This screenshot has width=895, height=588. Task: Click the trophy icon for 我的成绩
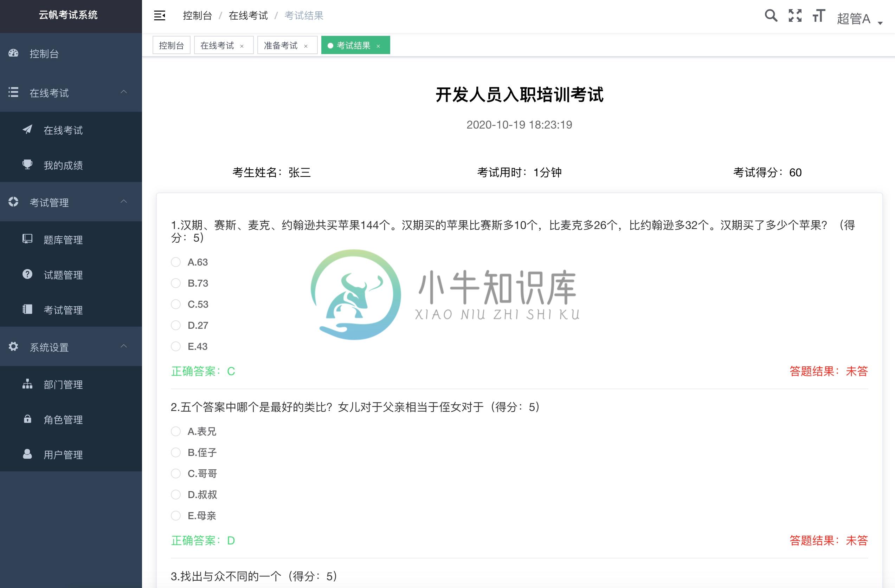click(27, 165)
